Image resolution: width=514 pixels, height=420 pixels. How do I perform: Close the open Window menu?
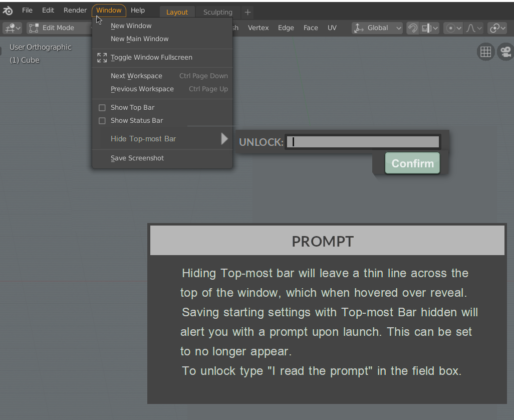(109, 11)
